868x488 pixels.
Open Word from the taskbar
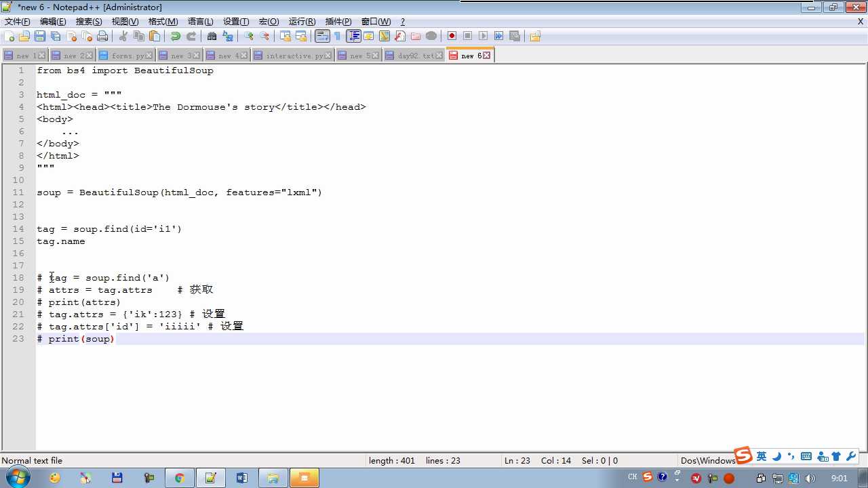point(242,478)
